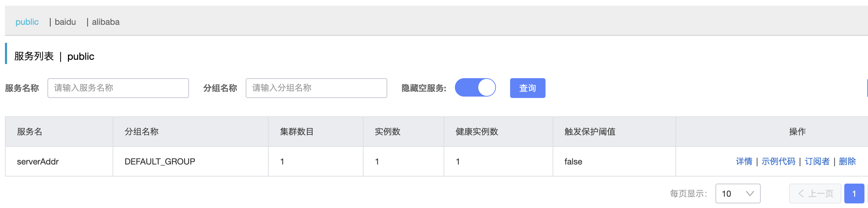
Task: Select page 1 in pagination
Action: 854,193
